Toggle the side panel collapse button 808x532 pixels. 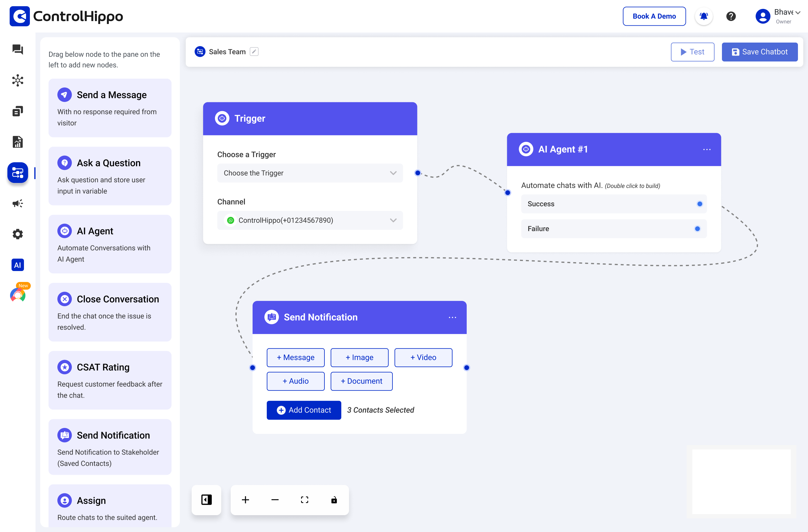206,500
